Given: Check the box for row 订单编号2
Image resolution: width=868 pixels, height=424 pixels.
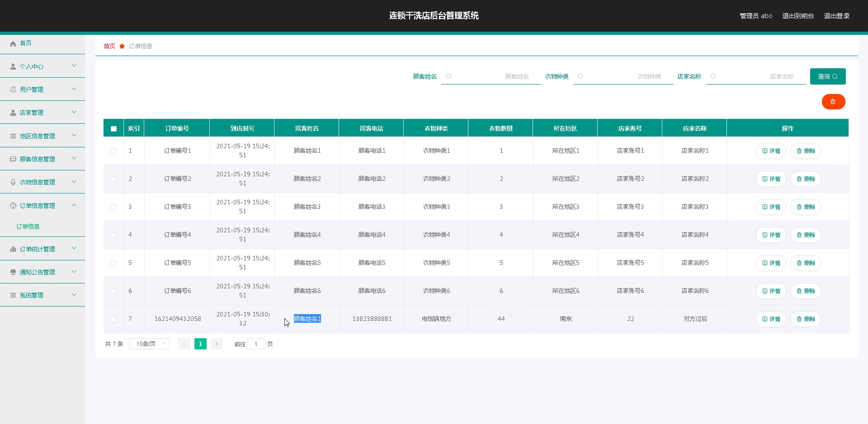Looking at the screenshot, I should [113, 179].
